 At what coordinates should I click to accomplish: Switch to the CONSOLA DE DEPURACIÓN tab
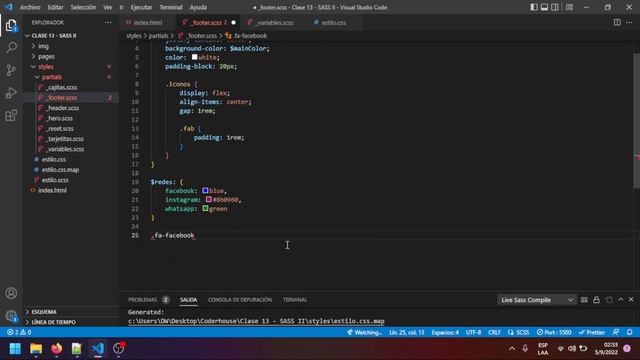point(240,300)
